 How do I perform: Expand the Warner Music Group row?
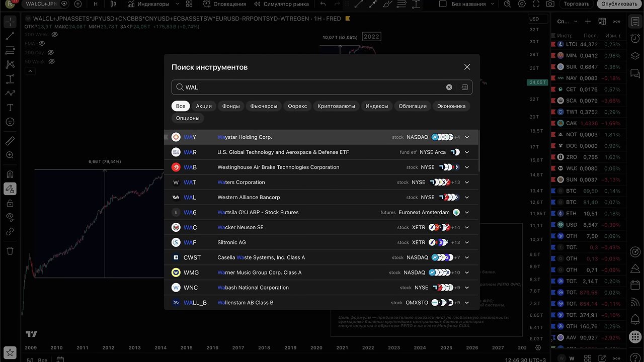pyautogui.click(x=467, y=273)
